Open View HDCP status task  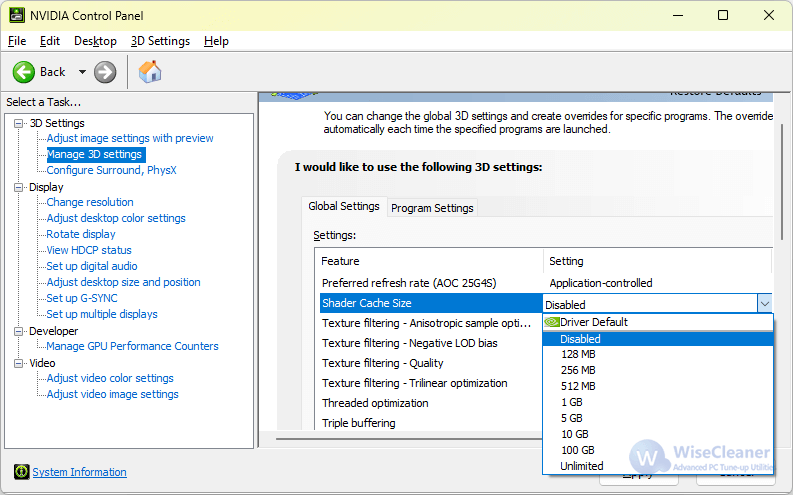pos(89,250)
